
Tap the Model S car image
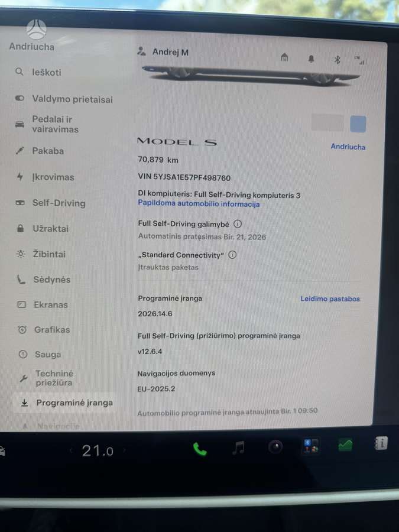click(251, 75)
